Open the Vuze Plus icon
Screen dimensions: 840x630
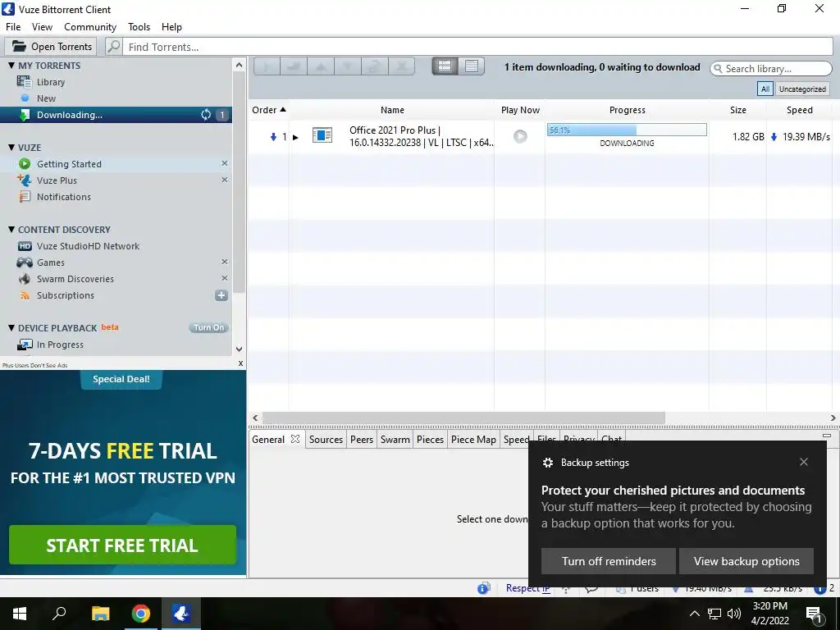[24, 180]
